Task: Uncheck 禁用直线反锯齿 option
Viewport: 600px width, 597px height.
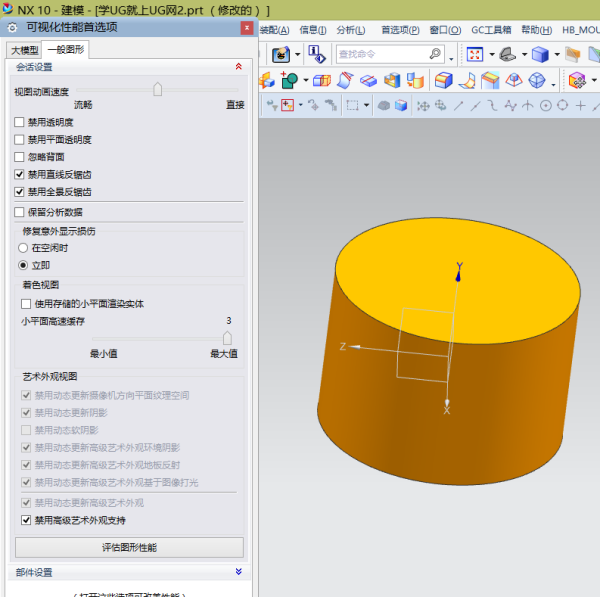Action: 20,173
